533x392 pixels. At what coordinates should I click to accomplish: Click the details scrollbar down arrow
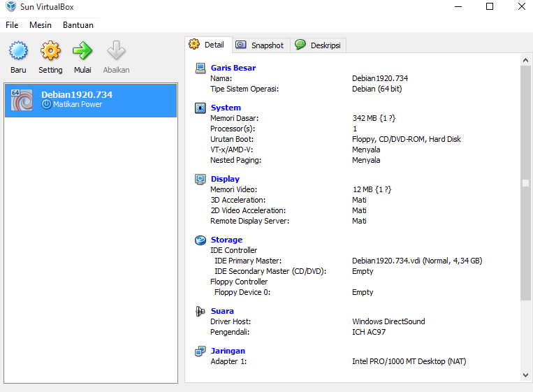pyautogui.click(x=525, y=375)
